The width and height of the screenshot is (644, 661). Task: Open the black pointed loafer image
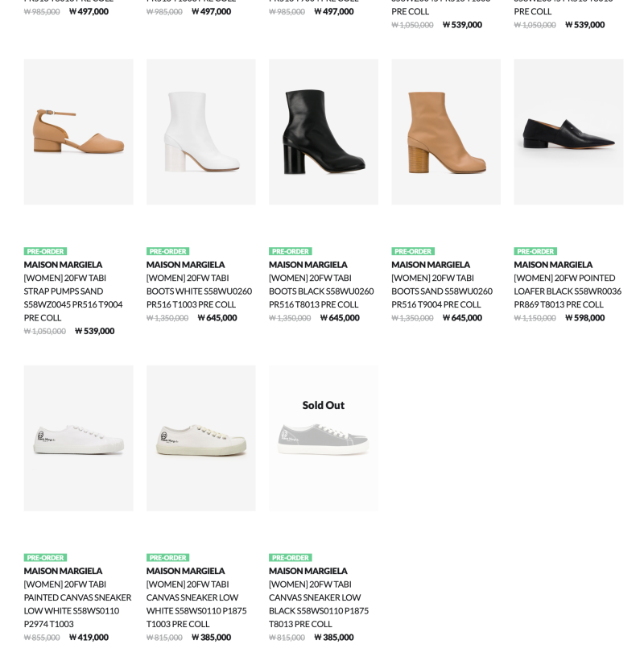click(568, 132)
